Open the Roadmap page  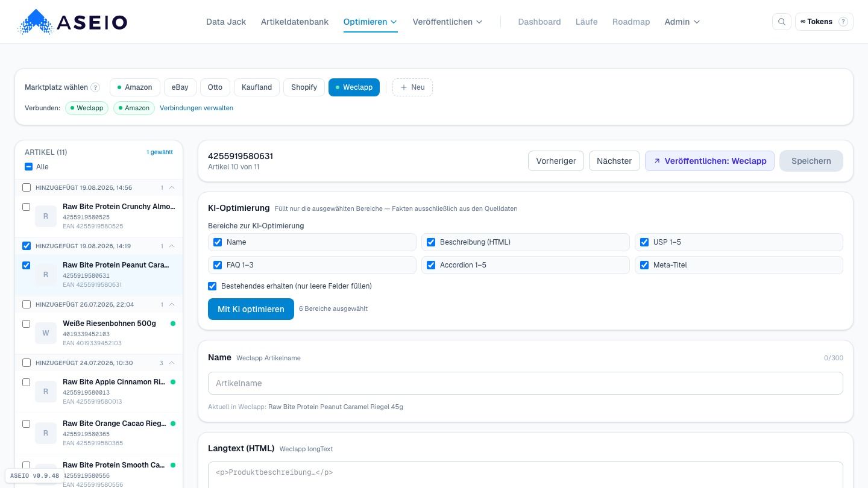tap(631, 22)
